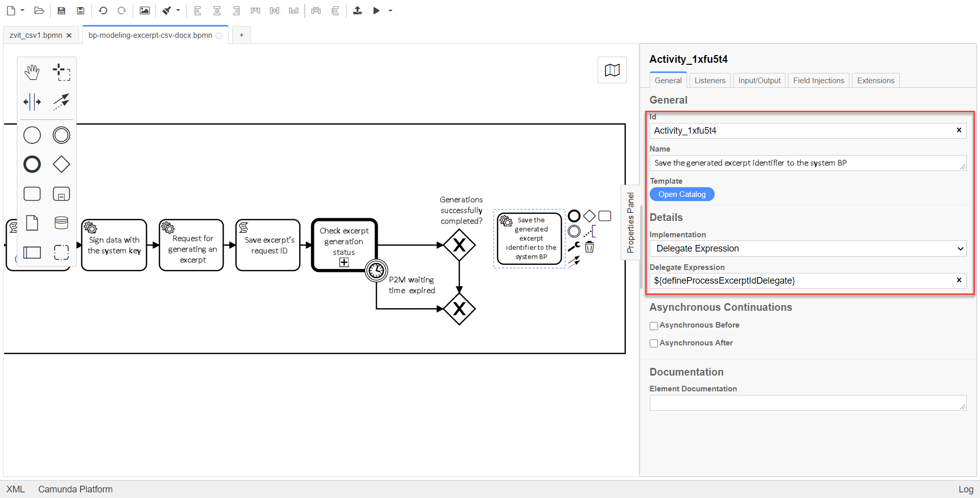Switch to the zvit_csv1.bpmn tab
The height and width of the screenshot is (498, 980).
tap(36, 35)
